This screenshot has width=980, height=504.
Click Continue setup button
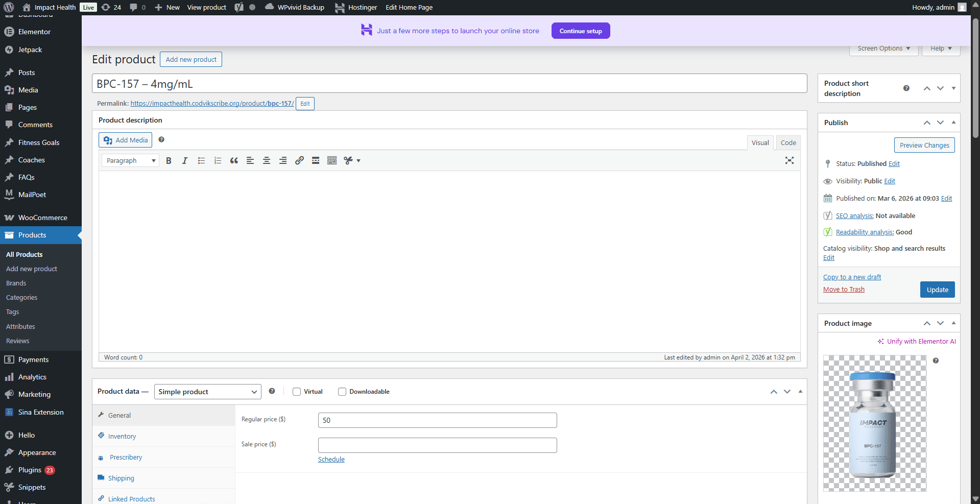[581, 31]
